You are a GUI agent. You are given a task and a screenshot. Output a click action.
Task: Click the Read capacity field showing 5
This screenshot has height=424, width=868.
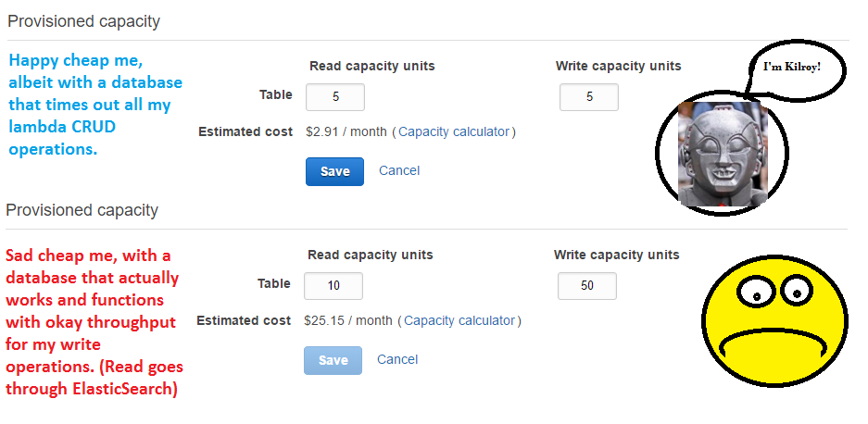click(334, 97)
